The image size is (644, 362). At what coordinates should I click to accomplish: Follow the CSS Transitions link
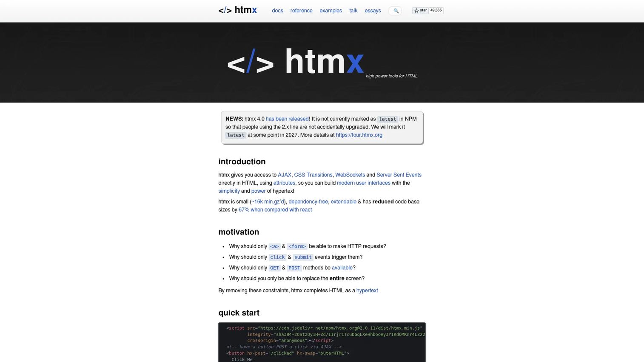[313, 175]
